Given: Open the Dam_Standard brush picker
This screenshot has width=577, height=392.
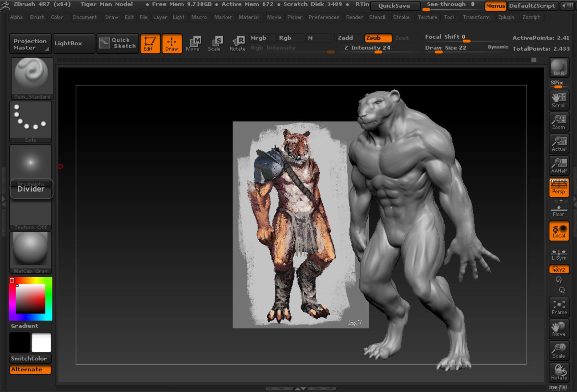Looking at the screenshot, I should tap(32, 78).
